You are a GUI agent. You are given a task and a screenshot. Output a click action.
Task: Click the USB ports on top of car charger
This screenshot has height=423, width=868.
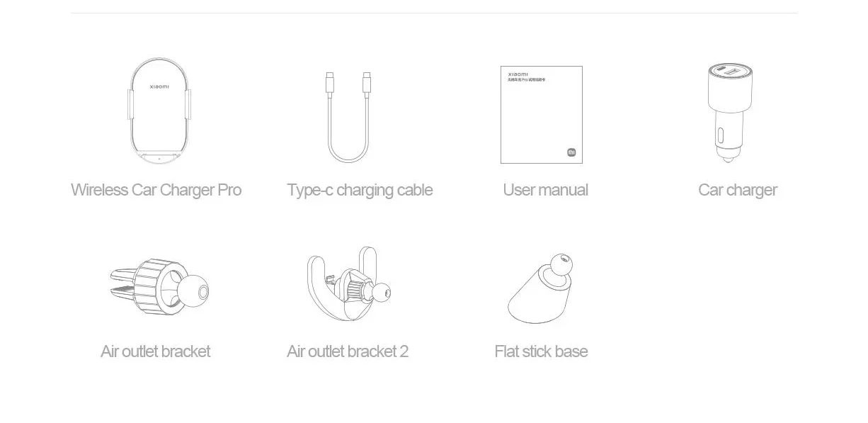[730, 71]
